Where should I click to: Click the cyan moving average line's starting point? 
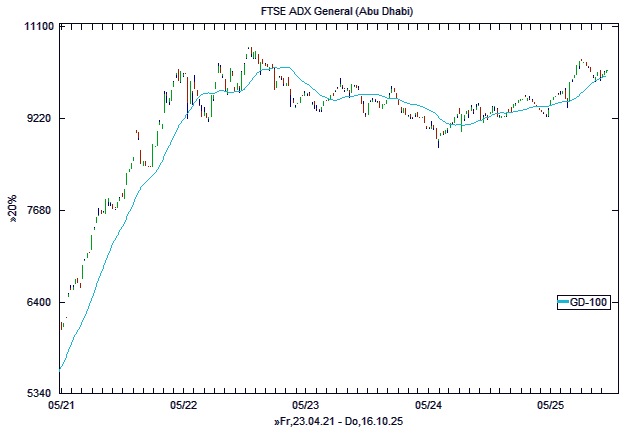(60, 370)
